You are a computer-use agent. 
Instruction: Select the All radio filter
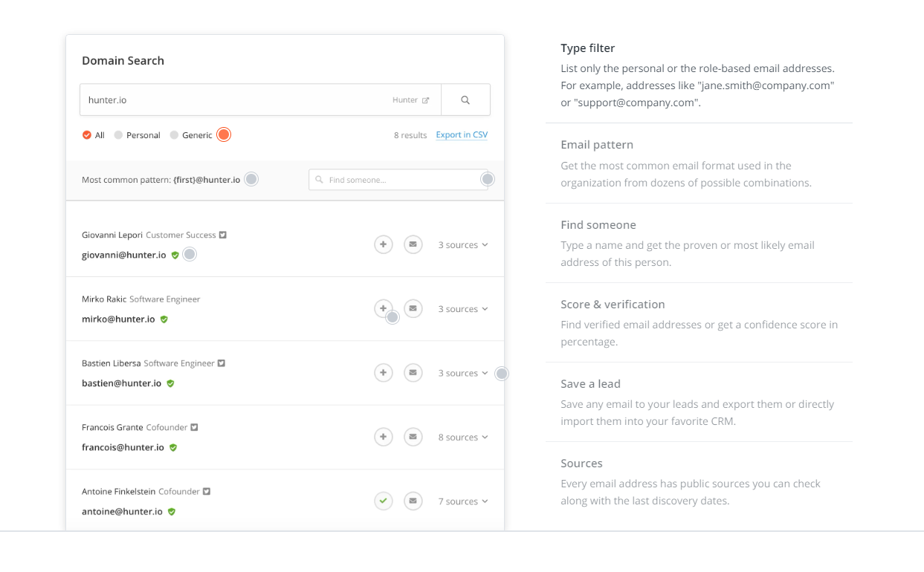tap(87, 135)
